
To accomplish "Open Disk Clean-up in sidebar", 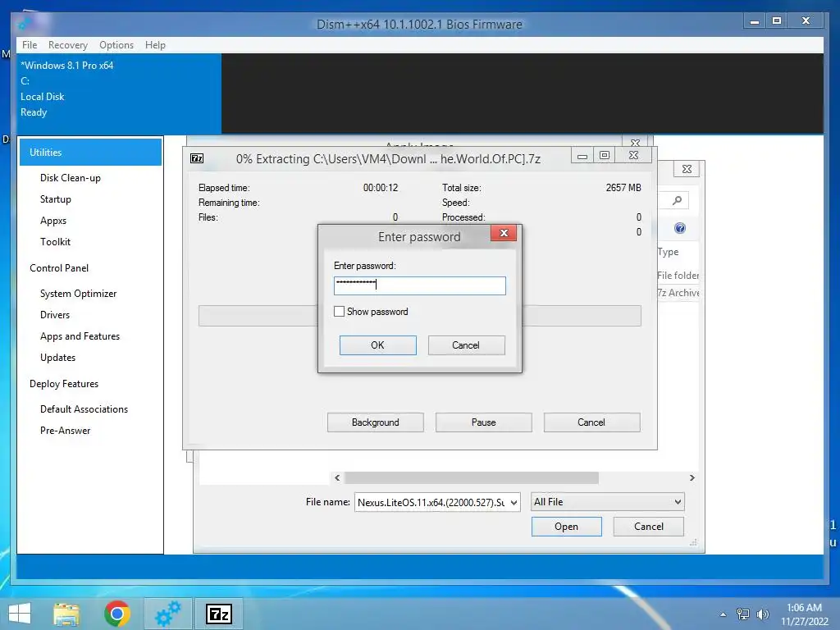I will pyautogui.click(x=71, y=178).
